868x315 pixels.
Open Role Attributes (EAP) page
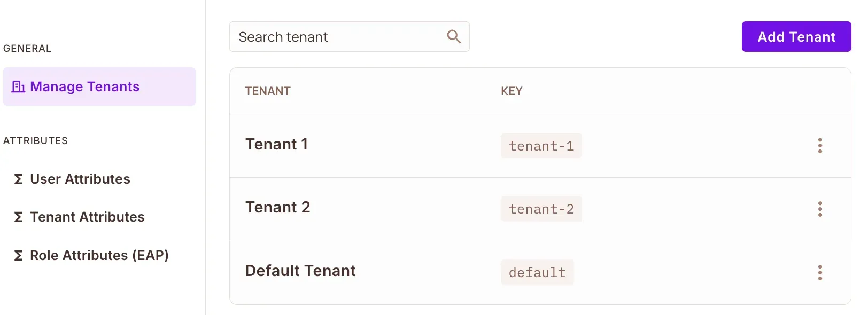pyautogui.click(x=99, y=256)
